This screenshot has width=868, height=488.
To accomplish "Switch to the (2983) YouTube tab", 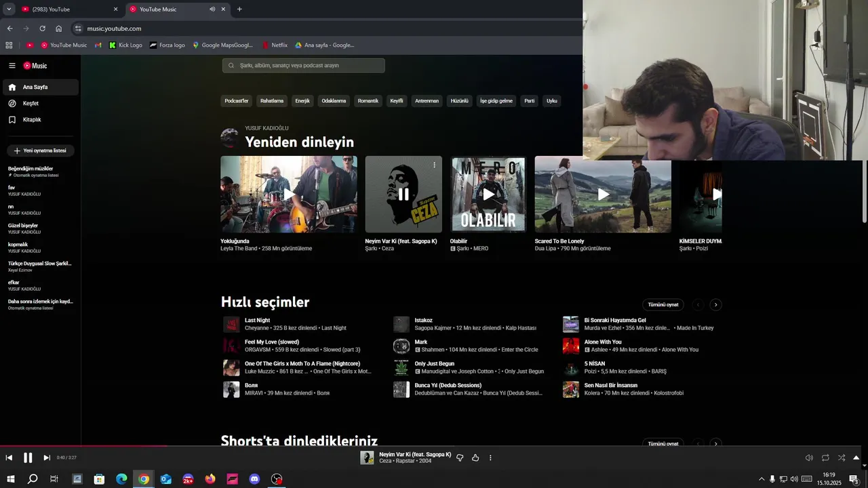I will point(70,9).
